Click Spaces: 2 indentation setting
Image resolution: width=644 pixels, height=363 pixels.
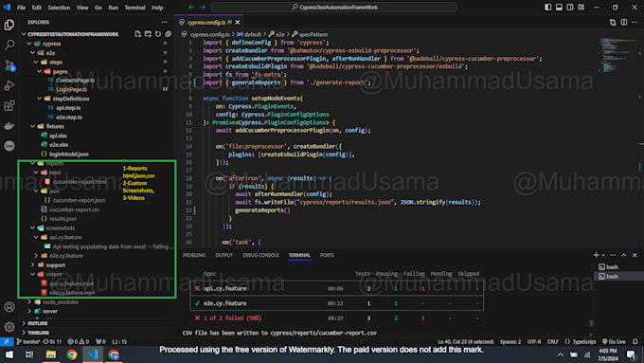(x=510, y=341)
